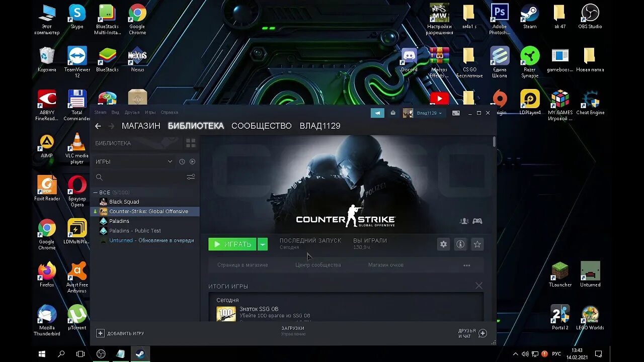
Task: Open the Справка menu
Action: tap(170, 113)
